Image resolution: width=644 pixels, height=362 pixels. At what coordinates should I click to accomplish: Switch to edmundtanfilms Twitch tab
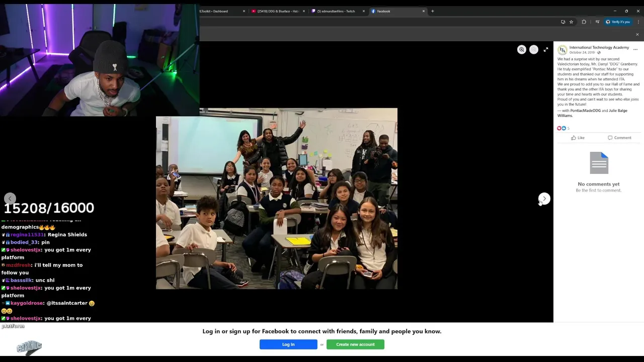336,11
